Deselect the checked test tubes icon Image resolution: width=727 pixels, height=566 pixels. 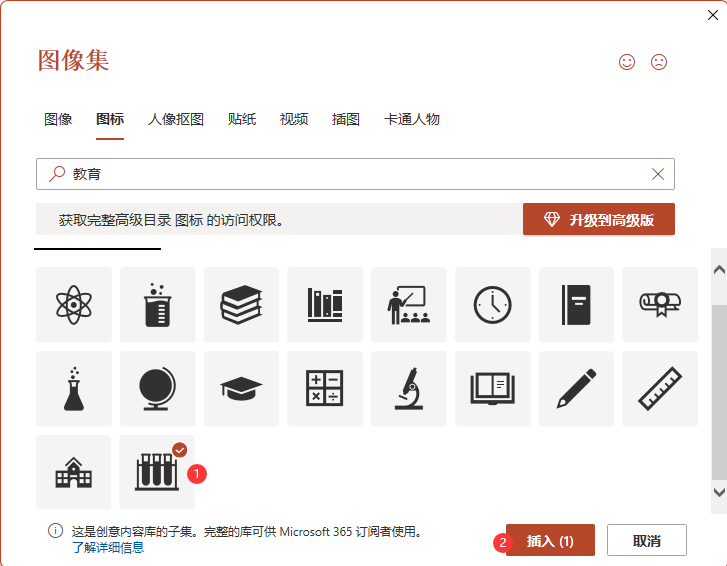(157, 472)
